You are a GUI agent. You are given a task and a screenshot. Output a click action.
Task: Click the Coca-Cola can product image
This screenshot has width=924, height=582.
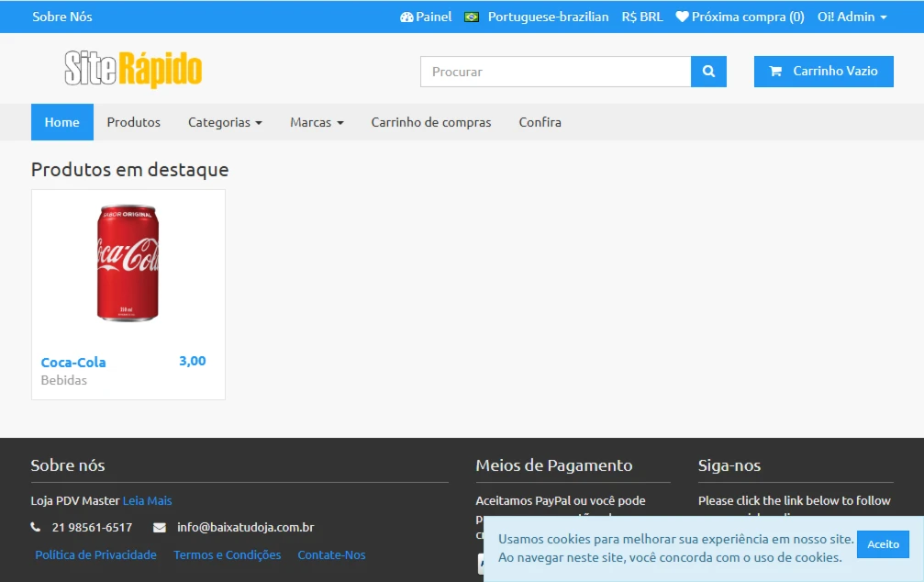128,263
